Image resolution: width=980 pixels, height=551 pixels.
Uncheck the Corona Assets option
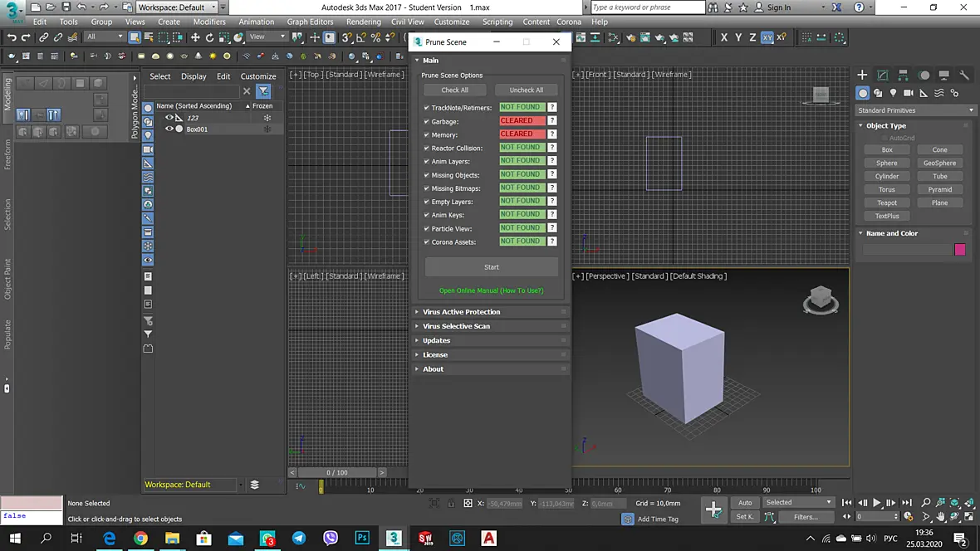pos(427,241)
